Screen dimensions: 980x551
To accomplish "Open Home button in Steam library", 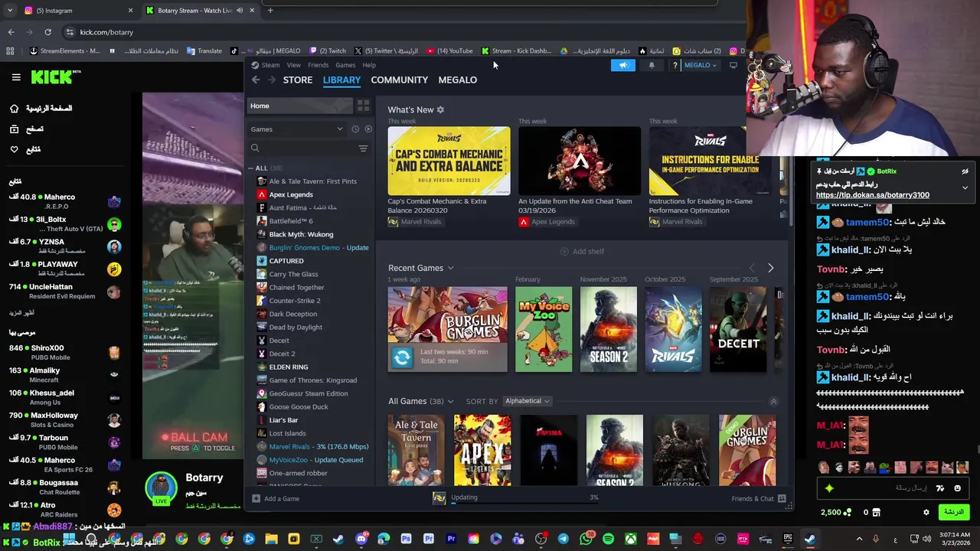I will click(300, 106).
